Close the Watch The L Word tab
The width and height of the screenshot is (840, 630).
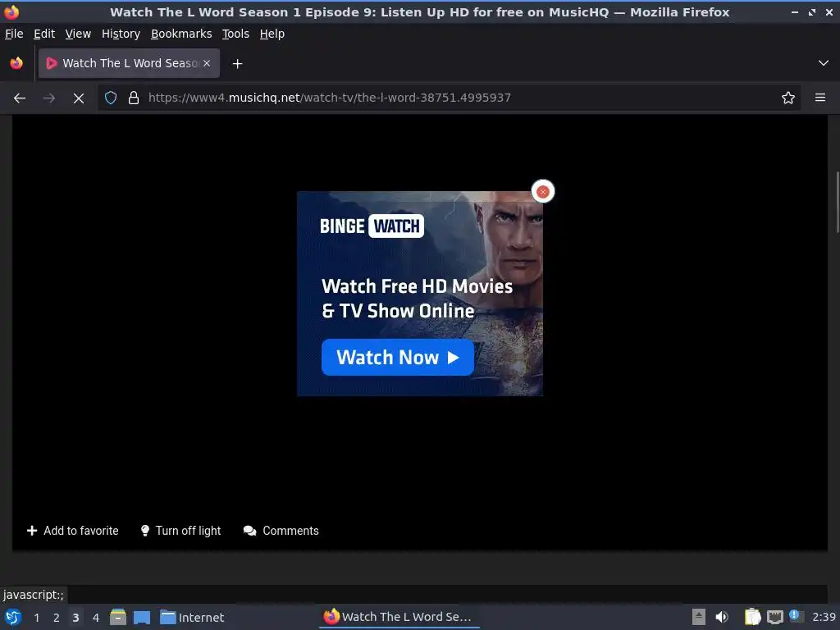(207, 63)
